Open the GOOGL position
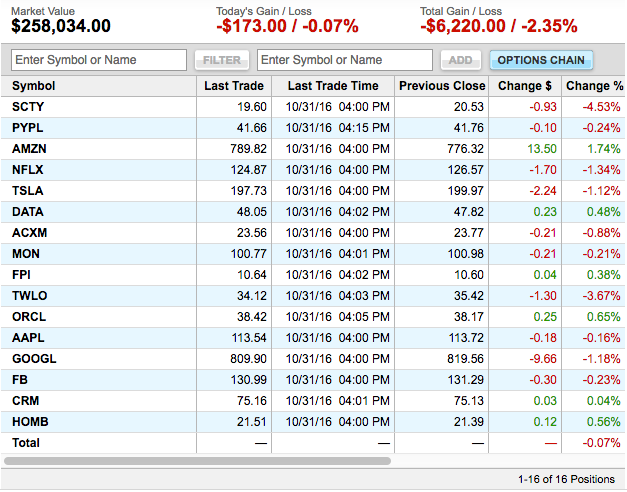The height and width of the screenshot is (492, 627). [34, 359]
